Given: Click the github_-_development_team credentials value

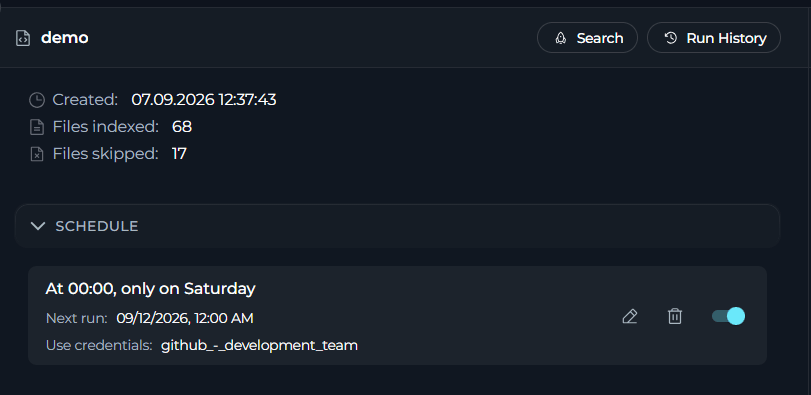Looking at the screenshot, I should coord(259,345).
